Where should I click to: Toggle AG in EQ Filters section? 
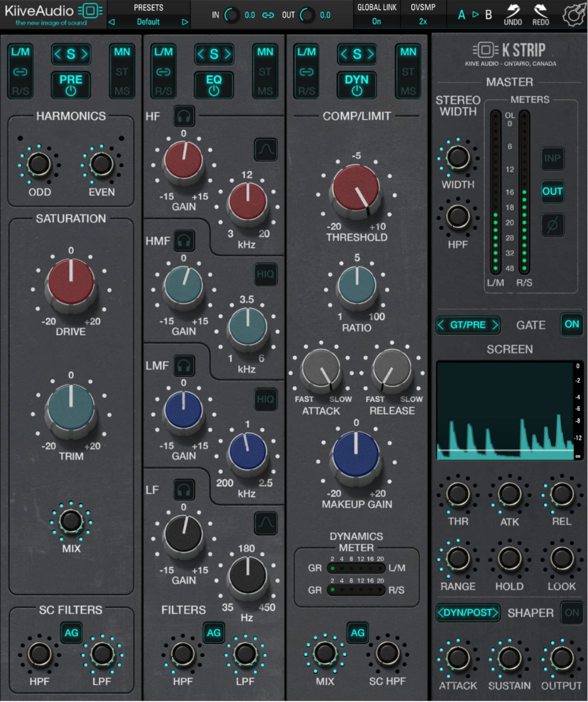click(214, 633)
